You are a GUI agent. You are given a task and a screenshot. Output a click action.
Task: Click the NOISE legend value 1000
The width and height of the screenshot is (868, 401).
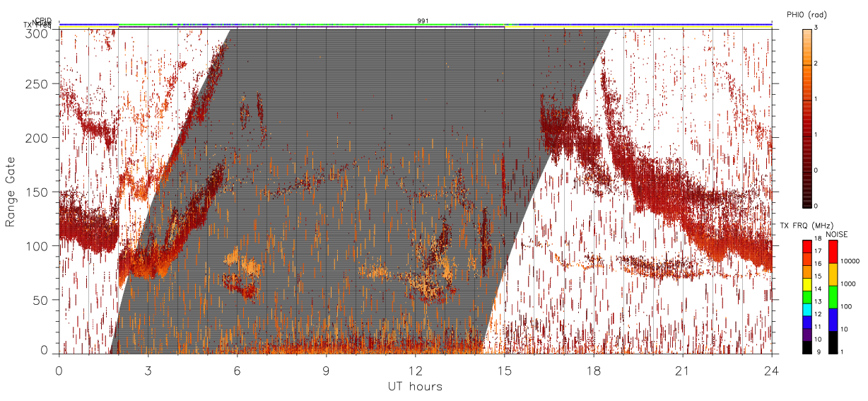coord(848,285)
